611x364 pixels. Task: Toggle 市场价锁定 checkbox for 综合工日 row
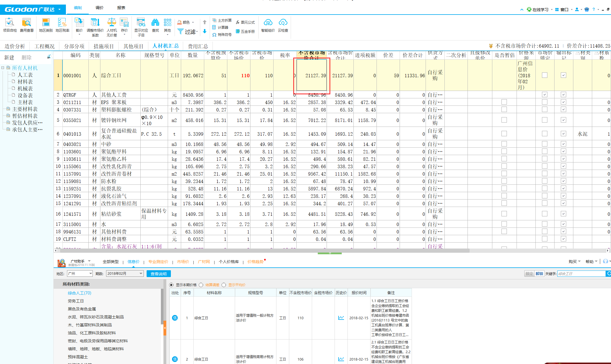pos(545,75)
